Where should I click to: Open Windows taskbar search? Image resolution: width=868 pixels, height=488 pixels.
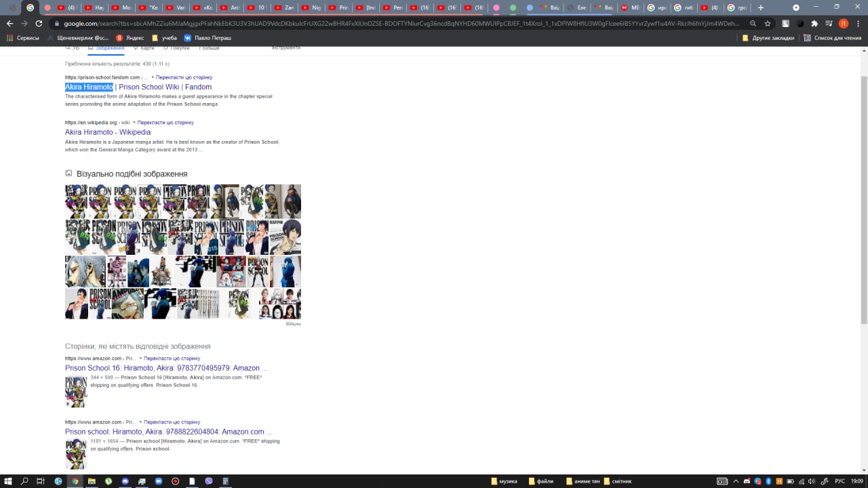[x=25, y=481]
